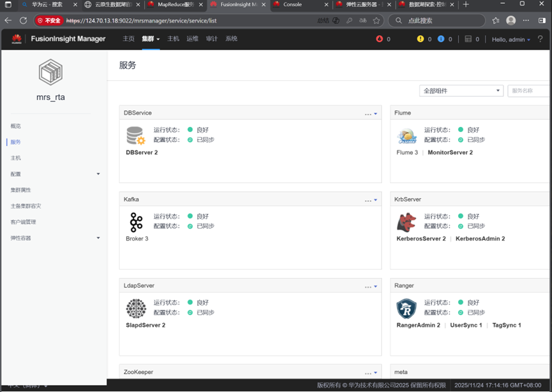Open the Flume service icon
This screenshot has height=392, width=552.
click(x=407, y=136)
